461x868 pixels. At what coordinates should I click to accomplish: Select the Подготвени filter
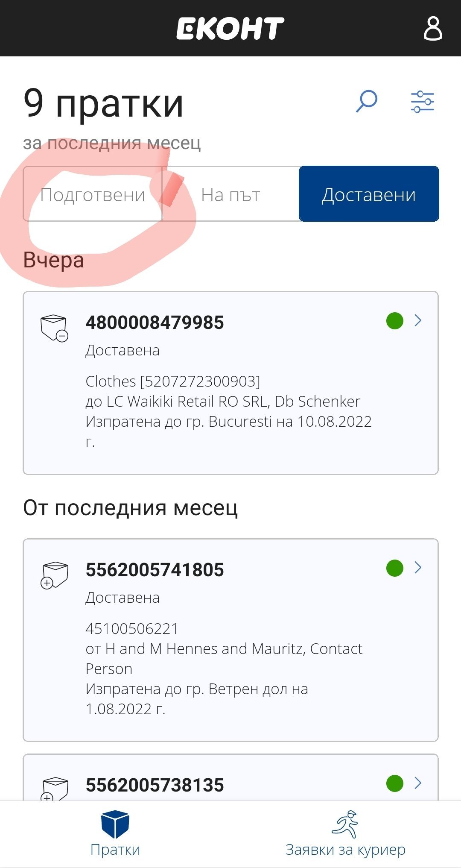tap(93, 194)
